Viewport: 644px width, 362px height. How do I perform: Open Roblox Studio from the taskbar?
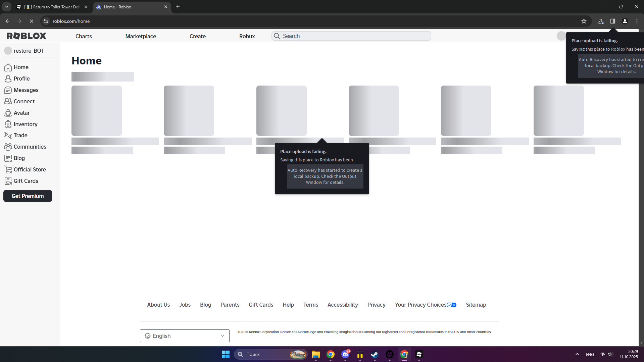[419, 354]
